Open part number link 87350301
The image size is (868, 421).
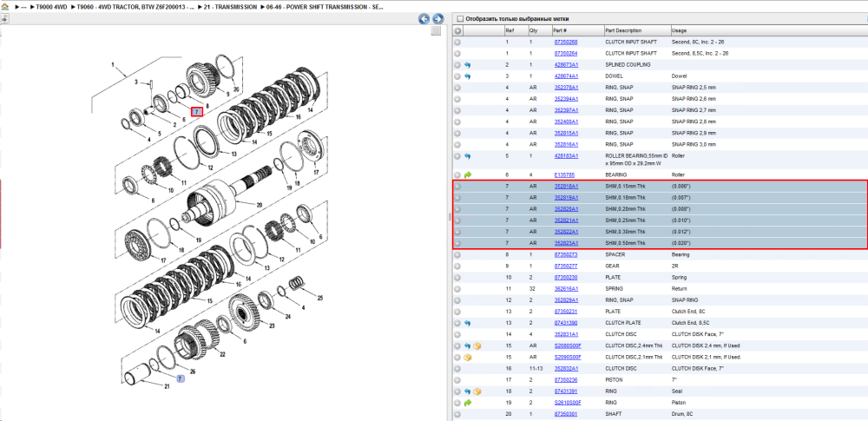click(x=566, y=414)
